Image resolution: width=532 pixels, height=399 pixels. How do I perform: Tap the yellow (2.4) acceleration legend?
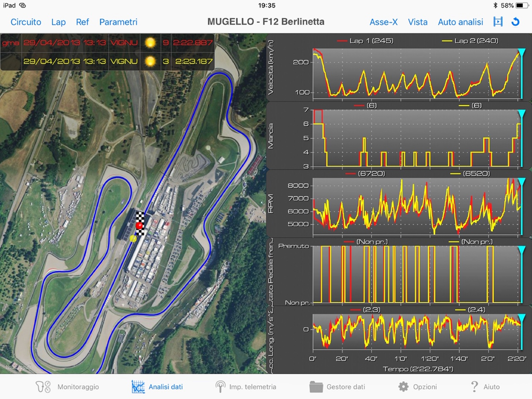[x=470, y=310]
